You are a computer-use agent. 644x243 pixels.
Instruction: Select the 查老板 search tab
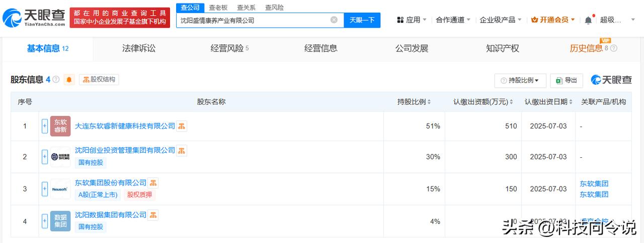click(218, 8)
